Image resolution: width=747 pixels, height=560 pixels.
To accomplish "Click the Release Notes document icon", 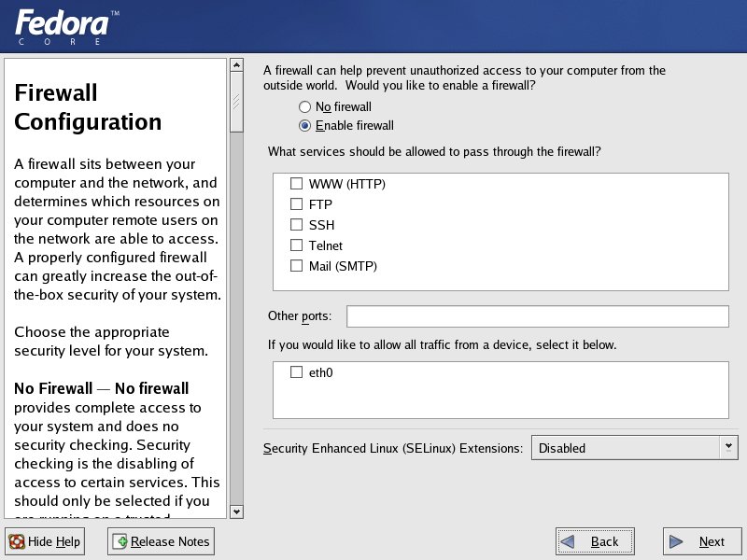I will pos(120,541).
